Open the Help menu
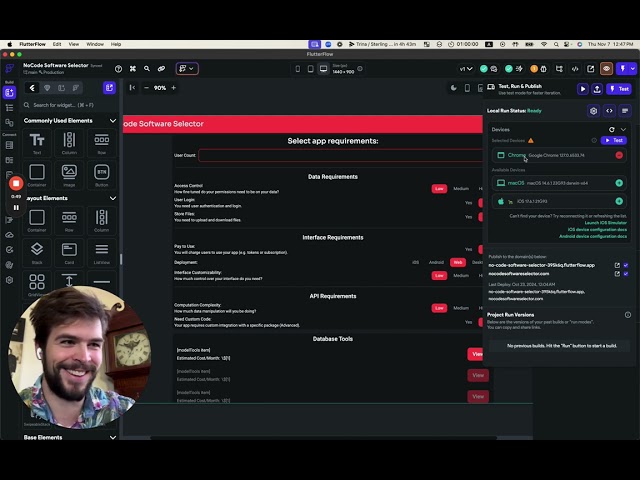640x480 pixels. (x=116, y=44)
